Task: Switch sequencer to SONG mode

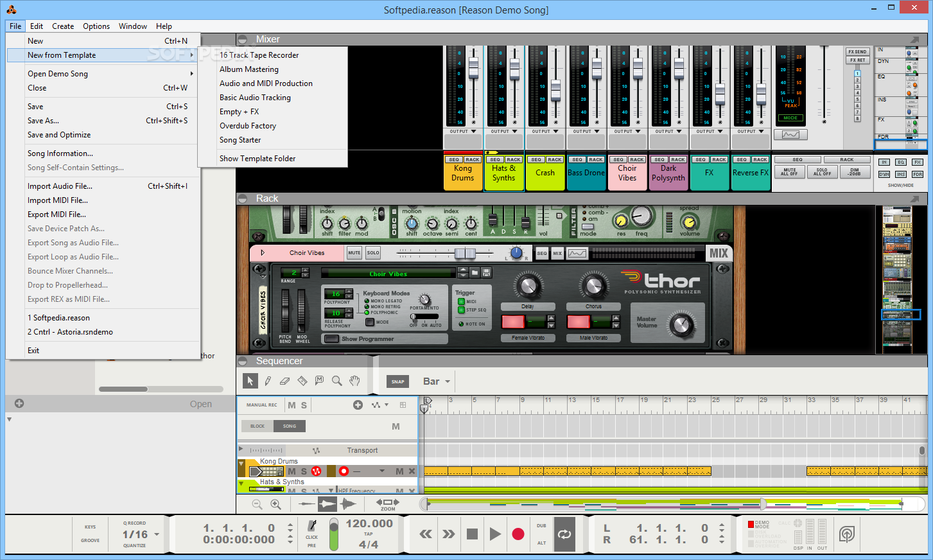Action: pos(290,426)
